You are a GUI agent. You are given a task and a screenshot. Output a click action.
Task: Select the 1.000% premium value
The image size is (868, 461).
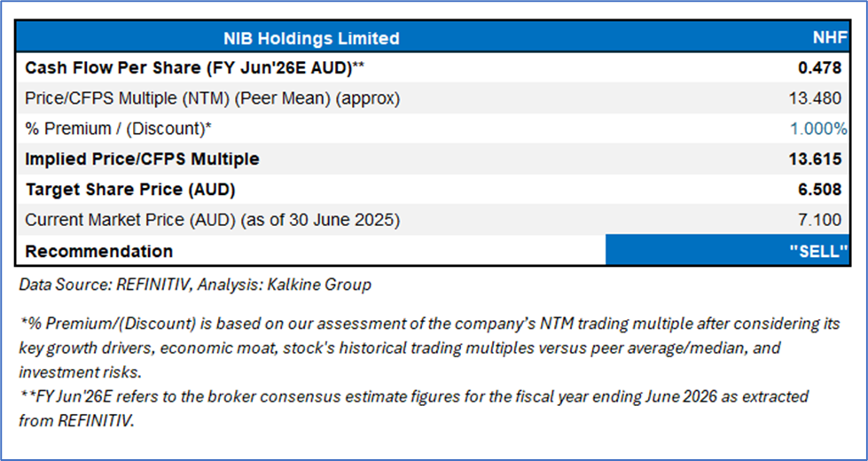[x=817, y=129]
